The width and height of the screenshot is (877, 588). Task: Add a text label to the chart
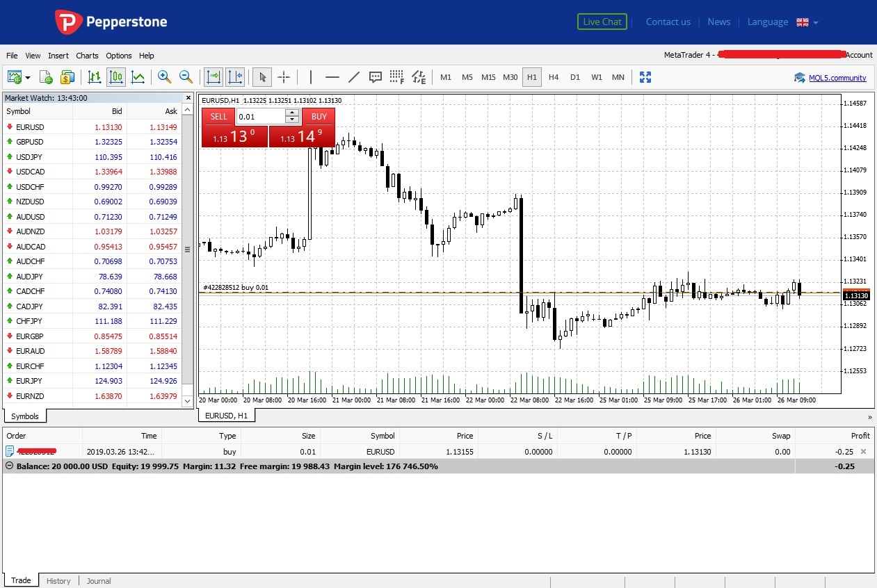(x=376, y=77)
